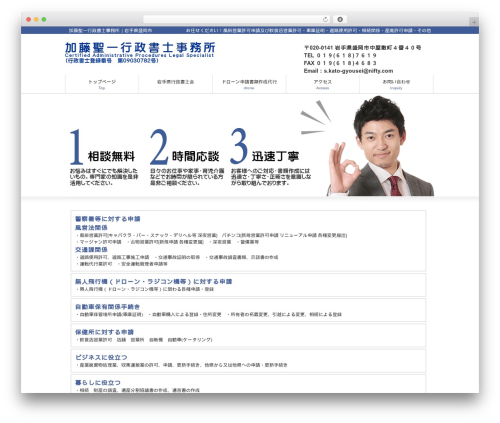Viewport: 500px width, 423px height.
Task: Click the header bar text 加藤聖一行政書士事務所｜岩手県盛岡市
Action: click(x=111, y=30)
